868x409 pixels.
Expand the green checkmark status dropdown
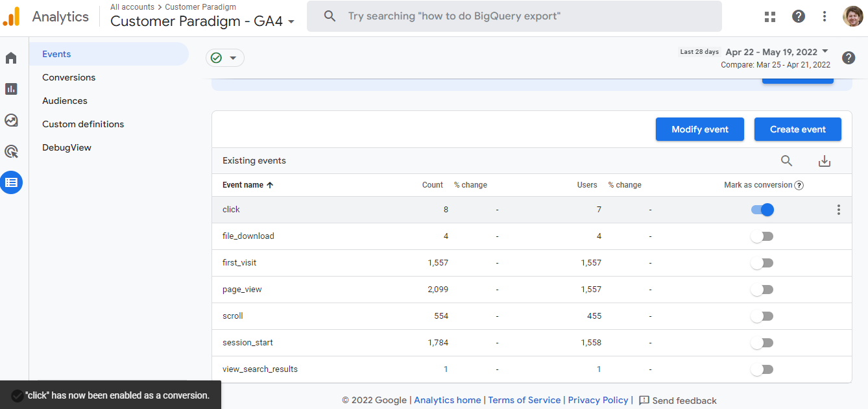pyautogui.click(x=224, y=58)
